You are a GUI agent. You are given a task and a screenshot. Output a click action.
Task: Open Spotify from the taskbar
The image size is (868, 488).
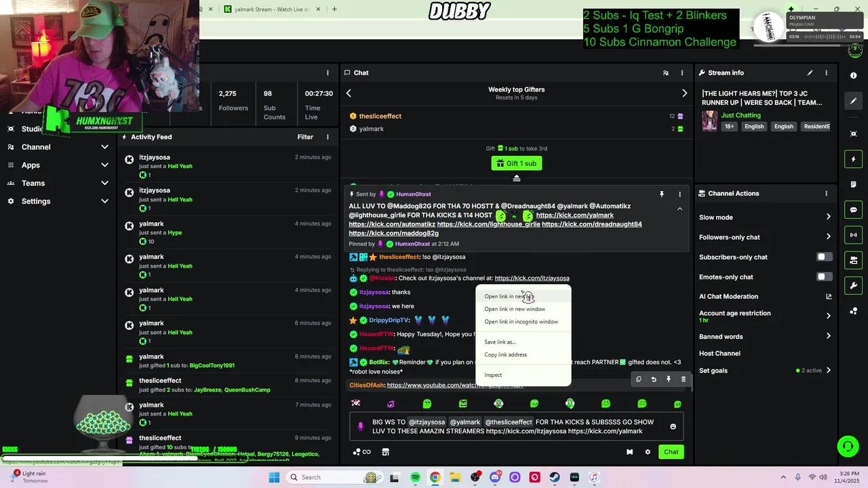click(415, 477)
